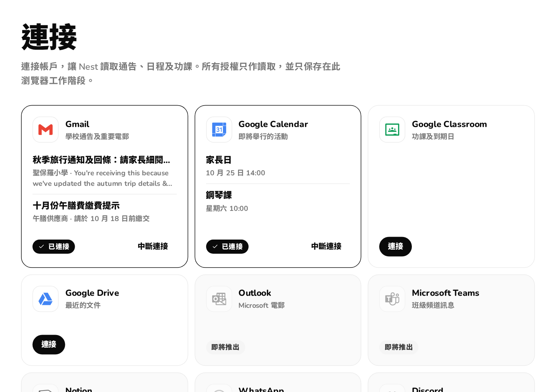Disconnect Gmail via 中斷連接
This screenshot has height=392, width=557.
coord(153,246)
